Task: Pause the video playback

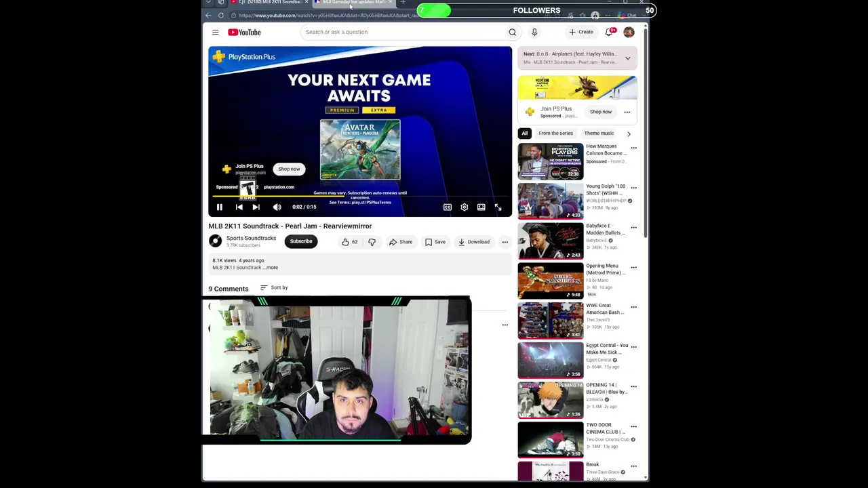Action: point(220,207)
